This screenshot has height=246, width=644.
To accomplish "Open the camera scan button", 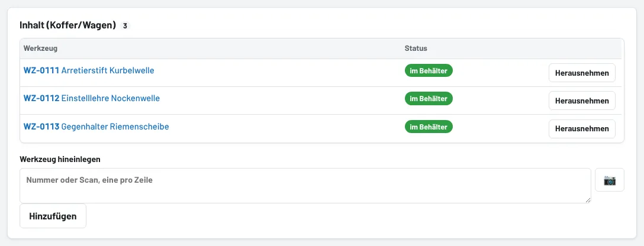I will click(x=610, y=180).
